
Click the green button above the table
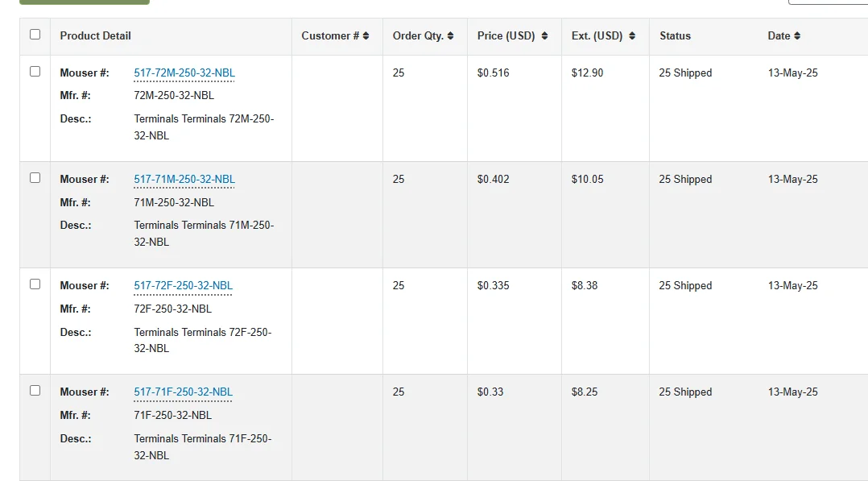[85, 2]
